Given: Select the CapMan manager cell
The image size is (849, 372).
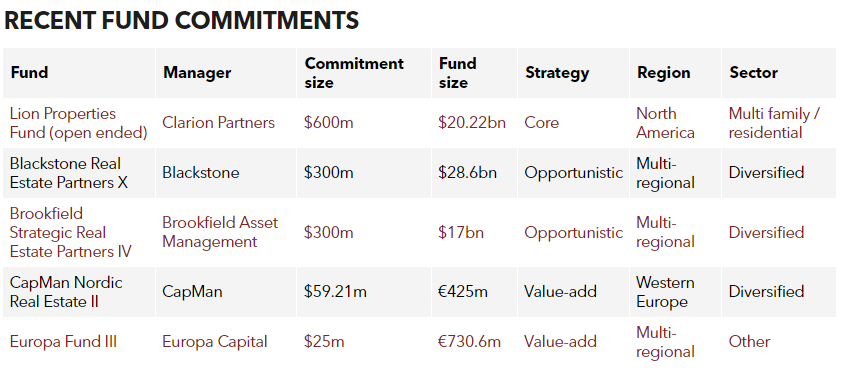Looking at the screenshot, I should pyautogui.click(x=192, y=292).
